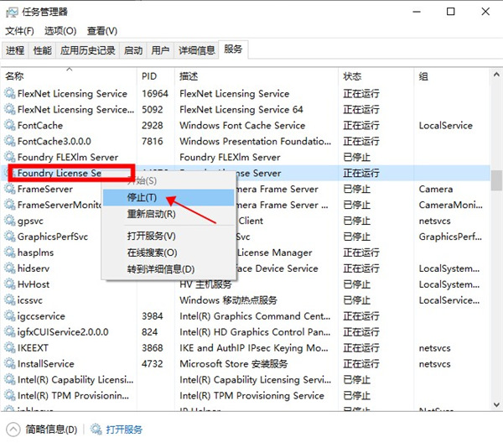Screen dimensions: 503x448
Task: Click the gear icon next to hasplms
Action: pyautogui.click(x=10, y=253)
